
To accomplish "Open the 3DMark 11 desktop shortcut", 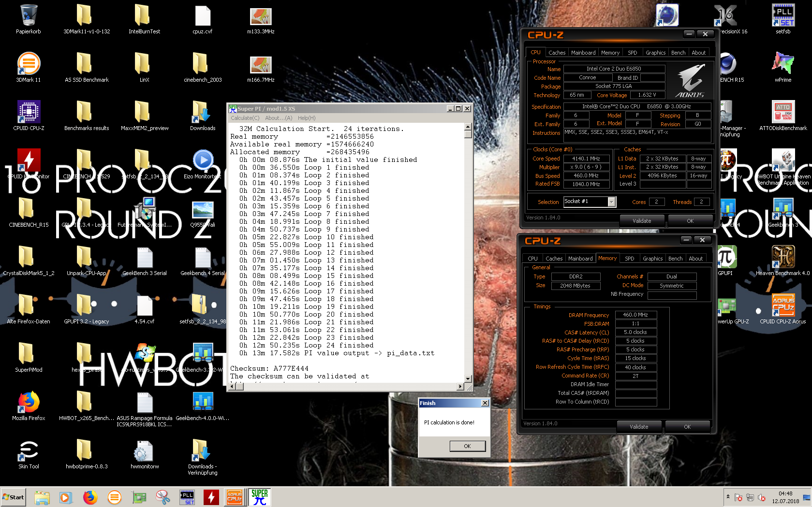I will click(x=29, y=68).
